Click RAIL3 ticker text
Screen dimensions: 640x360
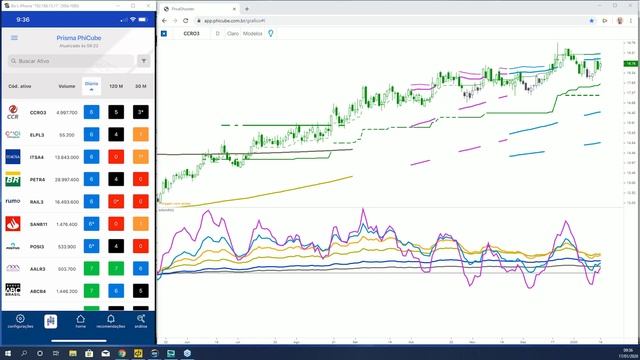[37, 202]
